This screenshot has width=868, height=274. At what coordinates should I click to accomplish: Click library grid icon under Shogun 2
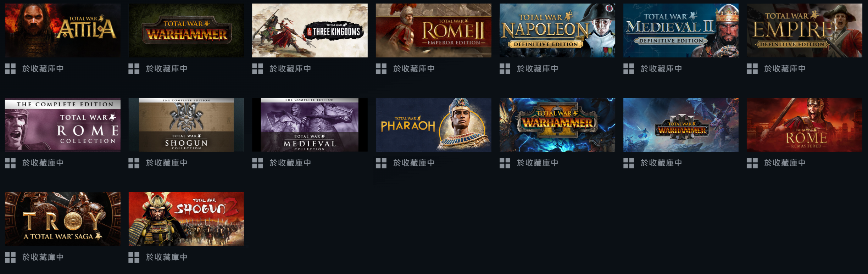pyautogui.click(x=134, y=257)
